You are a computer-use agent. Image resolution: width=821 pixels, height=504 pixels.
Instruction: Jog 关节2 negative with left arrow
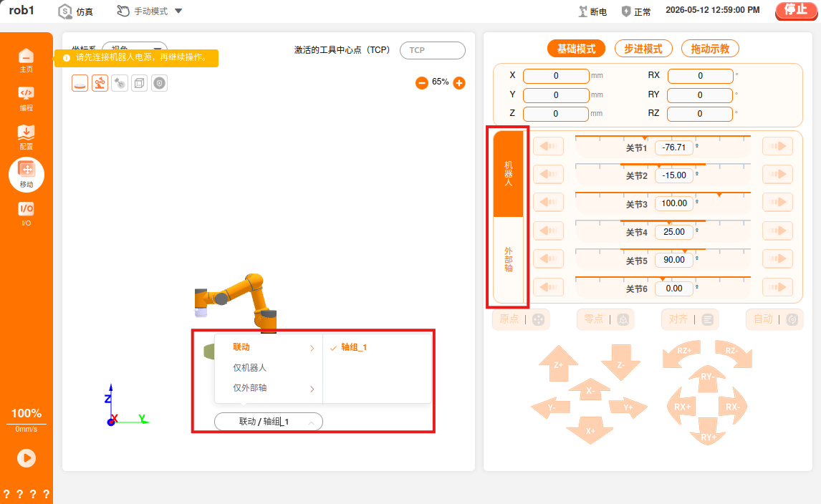[548, 174]
